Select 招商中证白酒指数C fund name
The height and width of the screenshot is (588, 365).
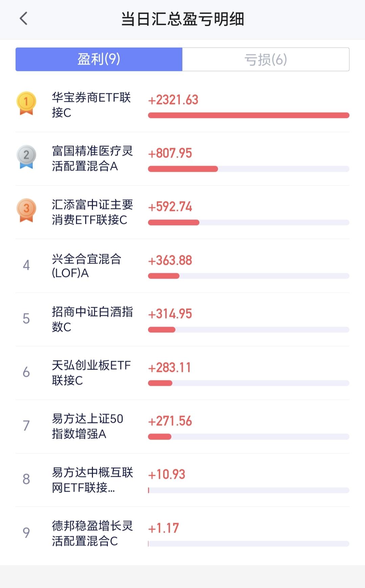(x=92, y=319)
